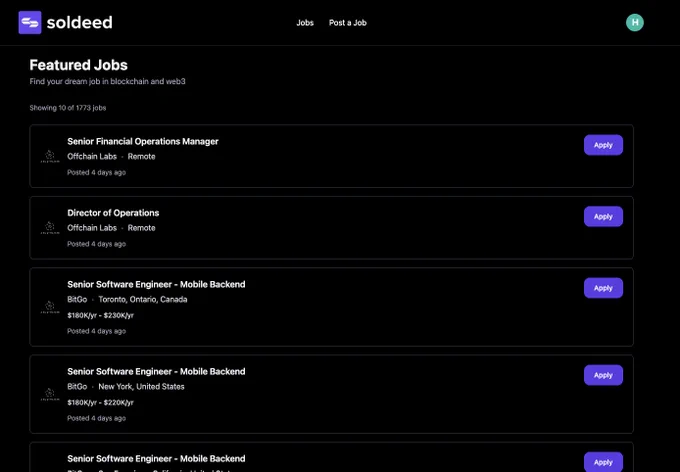Click company logo in Senior Financial Operations Manager card
680x472 pixels.
[50, 156]
